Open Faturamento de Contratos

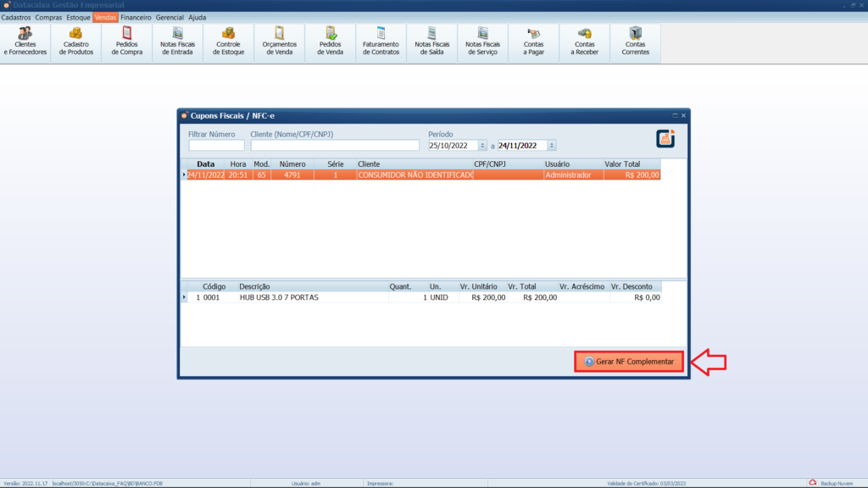pos(381,42)
